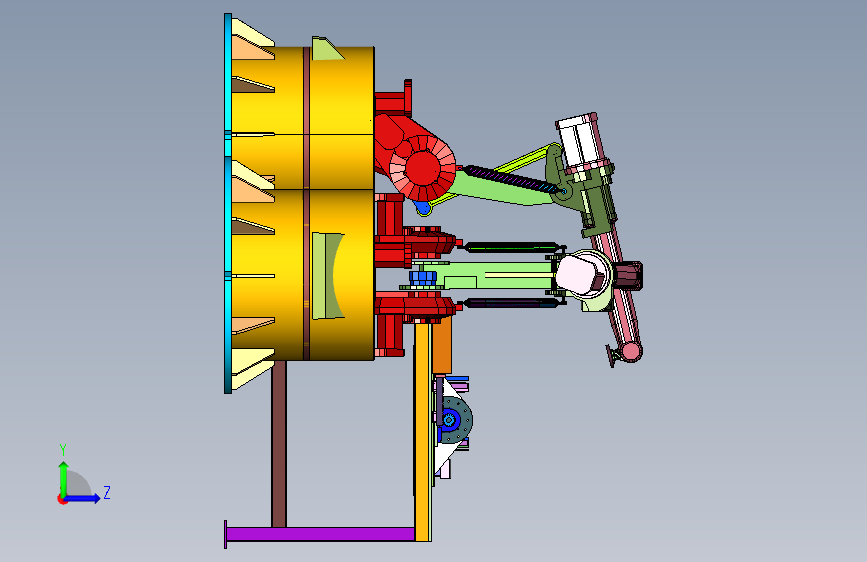Viewport: 867px width, 562px height.
Task: Click the "Z" axis label
Action: [x=107, y=492]
